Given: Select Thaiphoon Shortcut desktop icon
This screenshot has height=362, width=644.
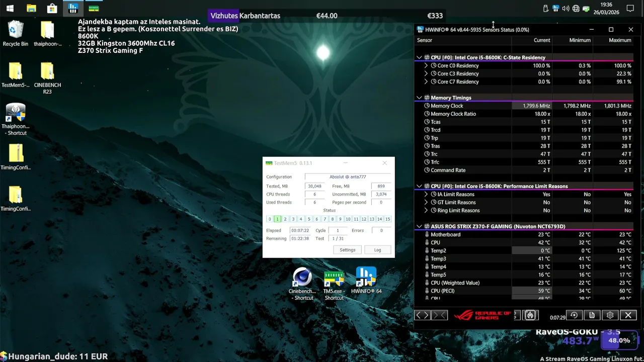Looking at the screenshot, I should click(x=16, y=119).
